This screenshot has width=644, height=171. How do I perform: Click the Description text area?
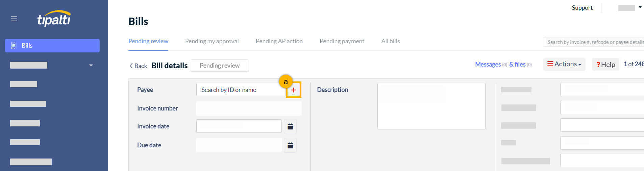(x=431, y=106)
